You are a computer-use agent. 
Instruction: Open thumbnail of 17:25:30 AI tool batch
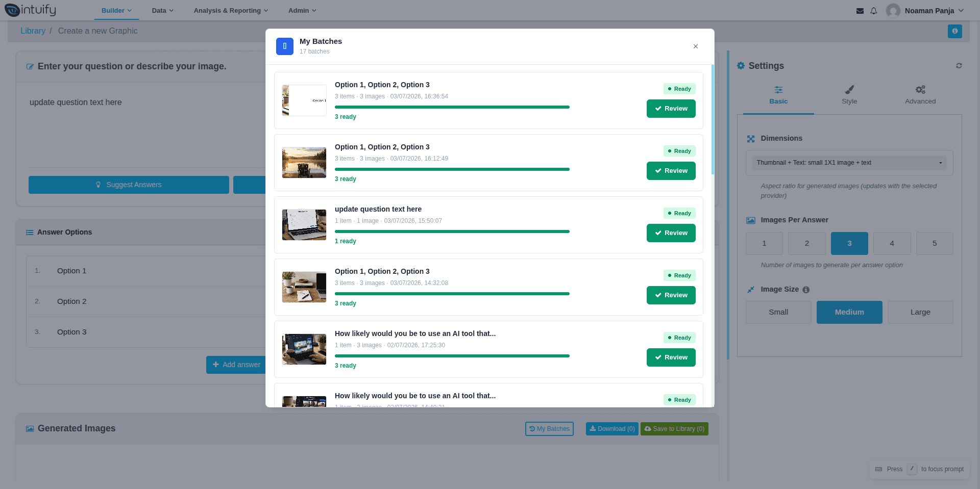pyautogui.click(x=304, y=349)
